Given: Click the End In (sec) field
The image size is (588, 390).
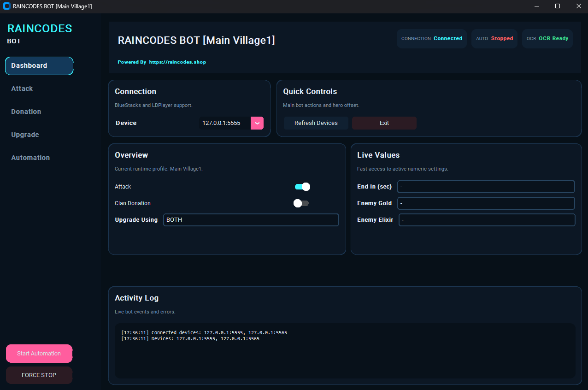Looking at the screenshot, I should pos(486,187).
